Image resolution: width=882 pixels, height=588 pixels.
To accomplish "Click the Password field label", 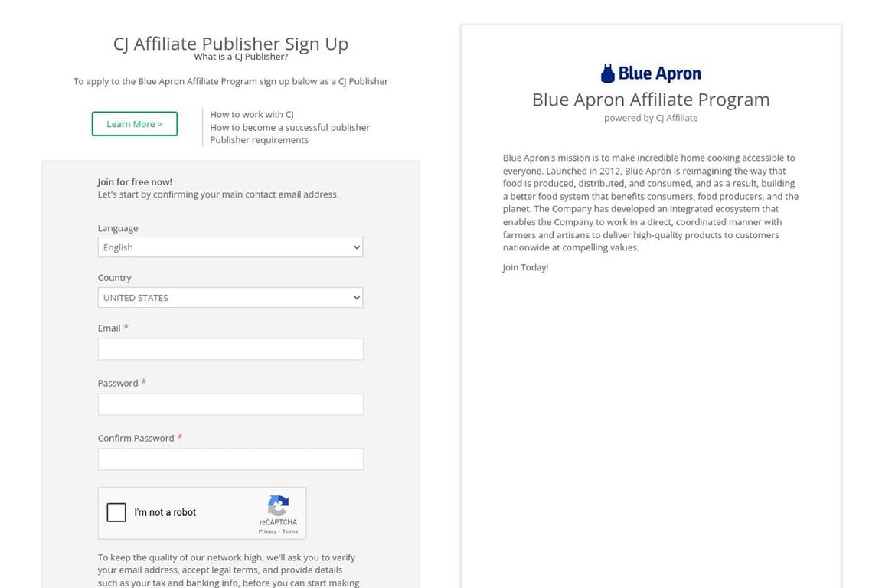I will (x=118, y=383).
